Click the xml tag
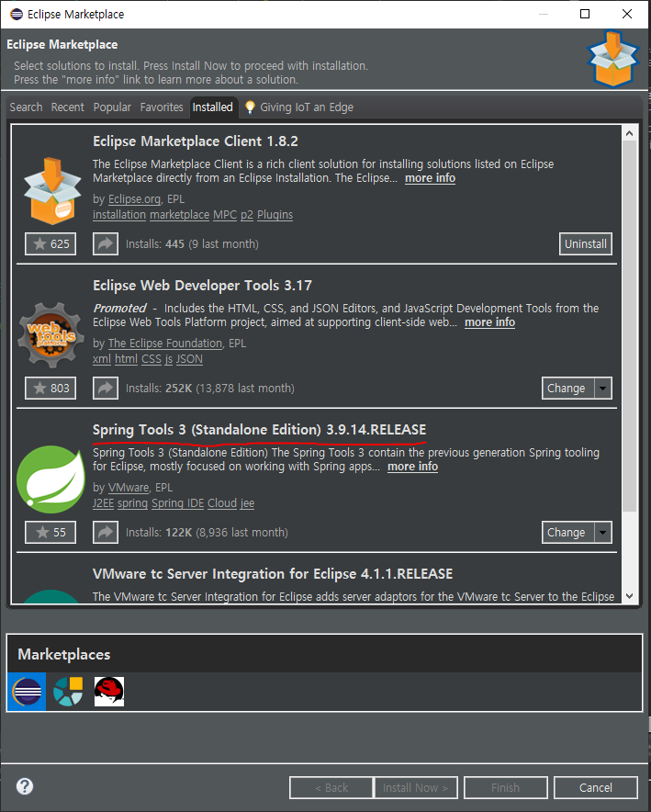 [x=102, y=359]
